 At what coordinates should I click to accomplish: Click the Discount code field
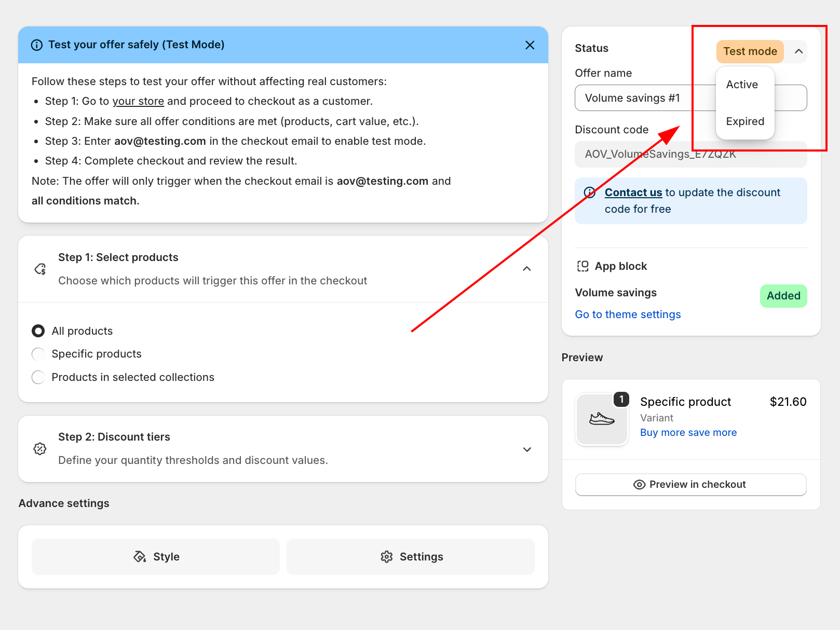click(x=690, y=154)
